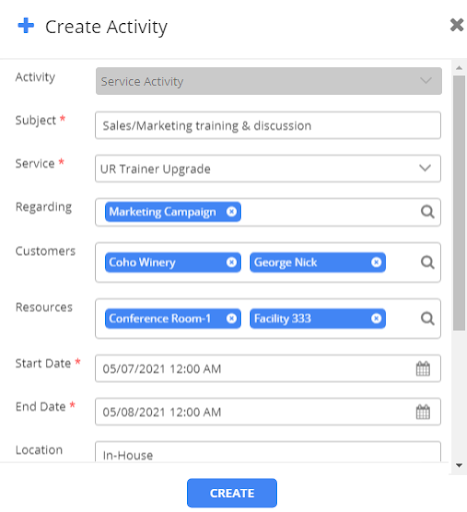This screenshot has width=467, height=512.
Task: Click the Start Date field label
Action: tap(43, 363)
